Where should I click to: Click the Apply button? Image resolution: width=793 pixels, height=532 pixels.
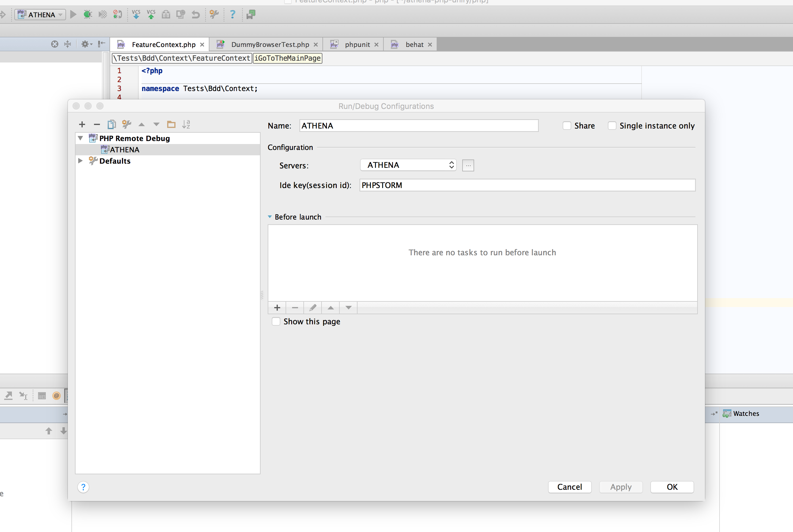[621, 487]
